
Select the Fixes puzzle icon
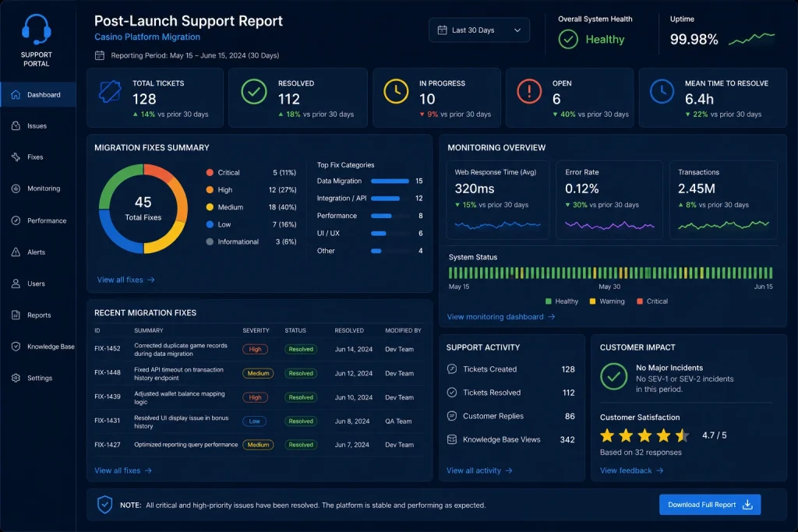coord(16,157)
